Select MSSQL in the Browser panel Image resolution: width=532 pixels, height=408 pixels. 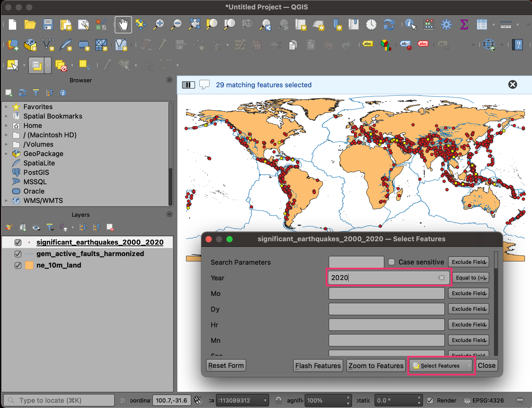click(x=35, y=182)
